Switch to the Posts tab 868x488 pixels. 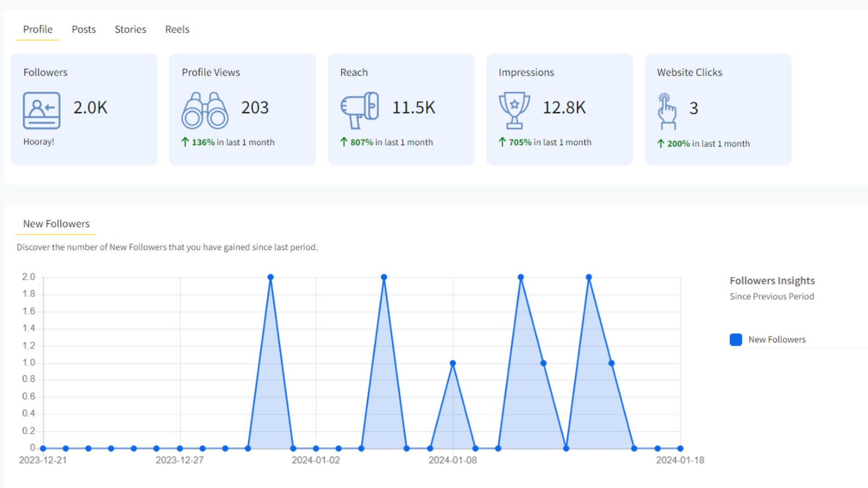tap(84, 29)
